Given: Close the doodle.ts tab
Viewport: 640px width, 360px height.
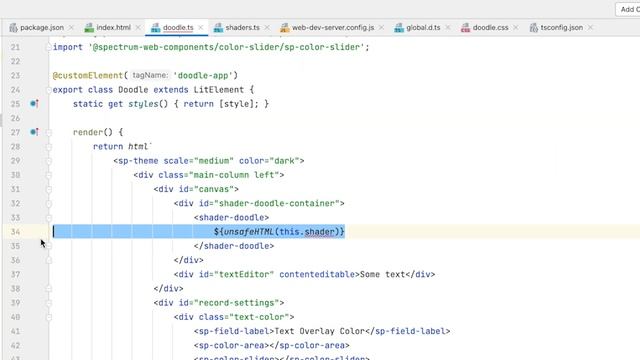Looking at the screenshot, I should [201, 27].
